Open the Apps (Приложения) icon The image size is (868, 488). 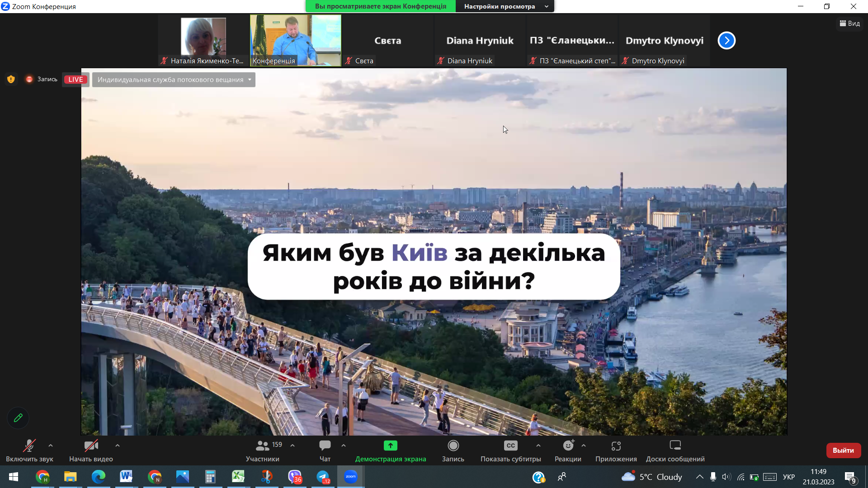(x=616, y=446)
